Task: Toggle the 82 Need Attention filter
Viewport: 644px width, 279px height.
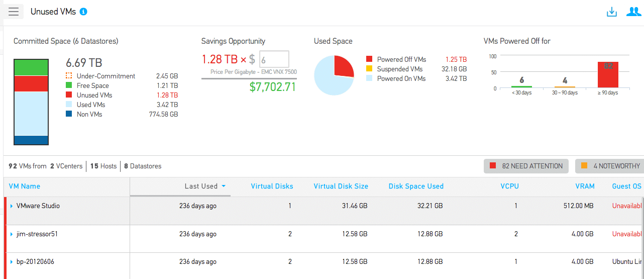Action: [526, 166]
